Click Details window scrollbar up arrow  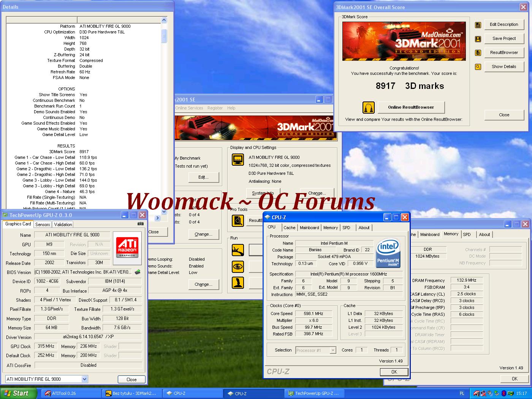(x=164, y=20)
